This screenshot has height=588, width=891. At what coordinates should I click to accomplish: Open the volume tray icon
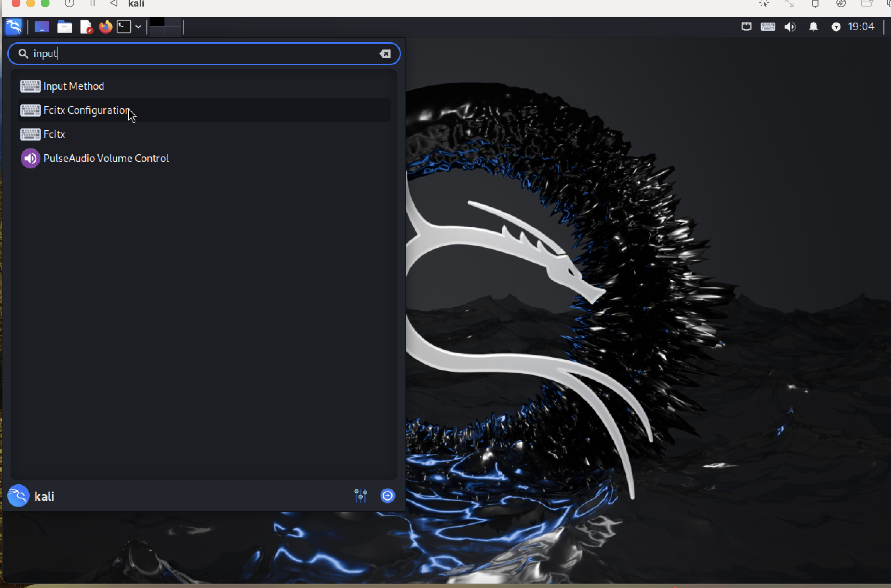[x=790, y=27]
